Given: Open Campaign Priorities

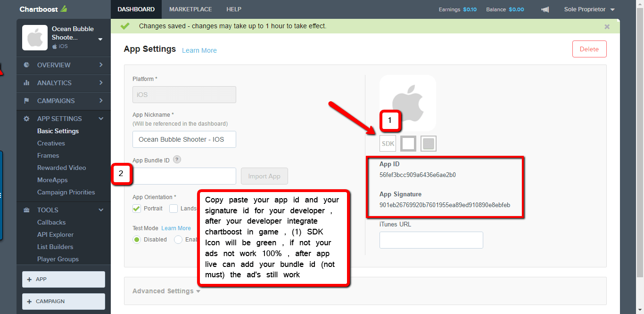Looking at the screenshot, I should (x=66, y=192).
